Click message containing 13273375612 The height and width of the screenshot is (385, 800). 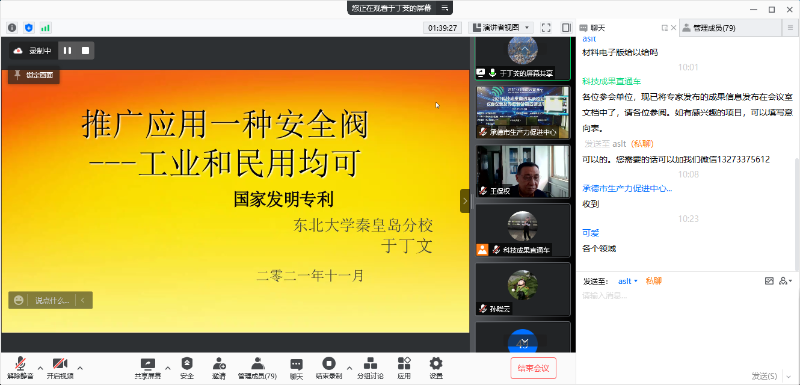pos(676,160)
